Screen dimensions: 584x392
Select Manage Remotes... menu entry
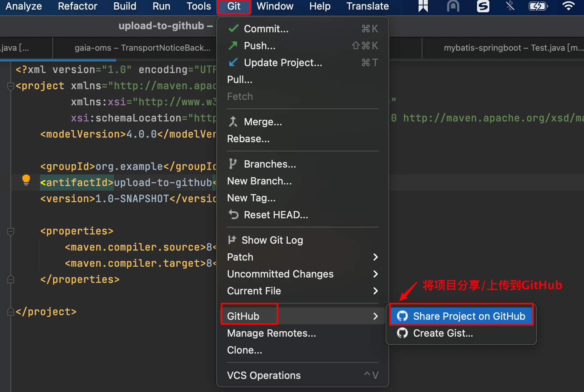click(303, 333)
